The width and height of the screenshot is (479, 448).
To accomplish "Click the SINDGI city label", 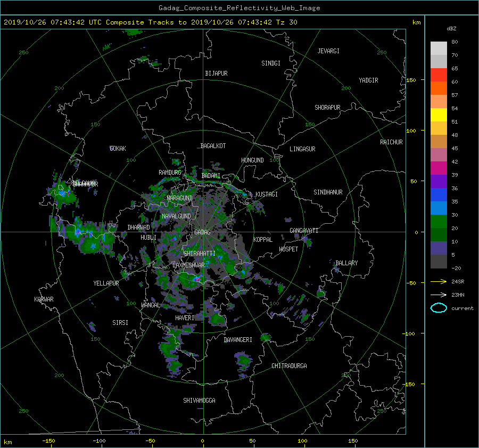I will (x=271, y=63).
